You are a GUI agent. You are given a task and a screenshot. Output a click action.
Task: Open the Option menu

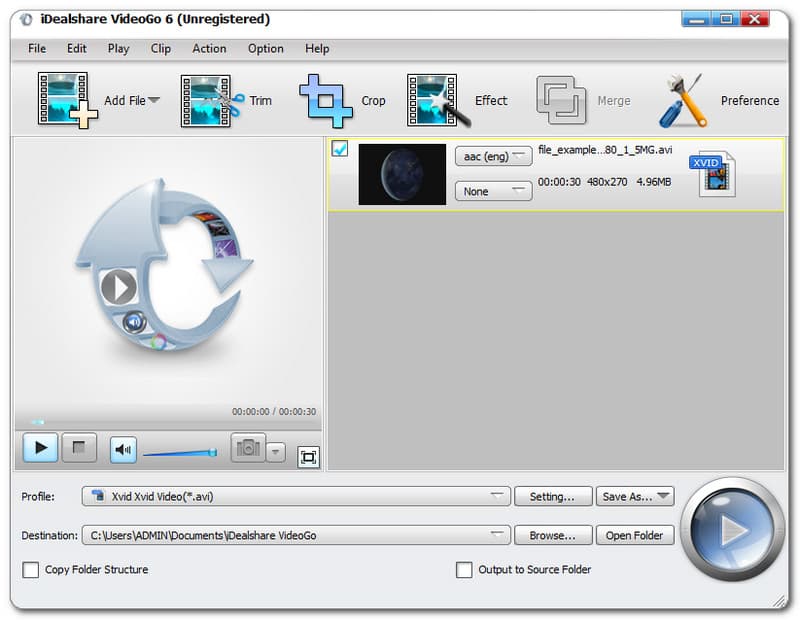[266, 48]
